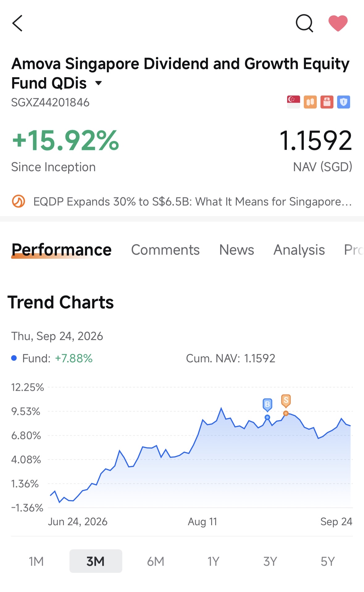Tap the orange candlestick badge icon

pyautogui.click(x=310, y=102)
